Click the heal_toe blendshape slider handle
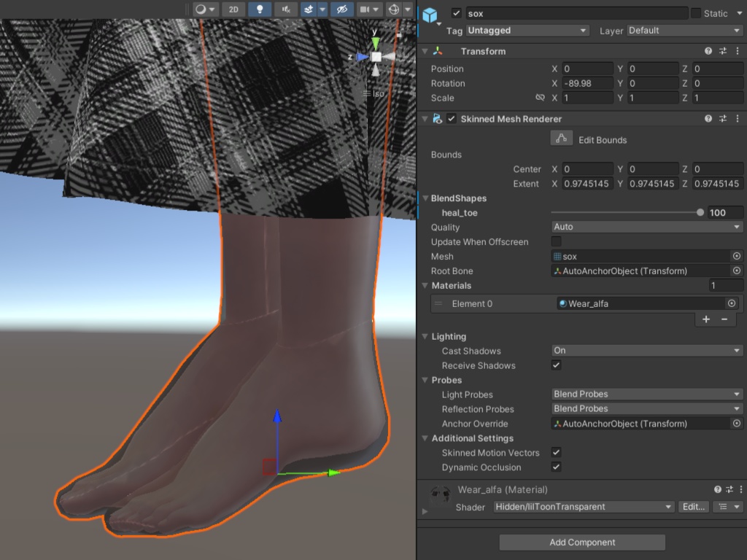This screenshot has height=560, width=747. [700, 213]
